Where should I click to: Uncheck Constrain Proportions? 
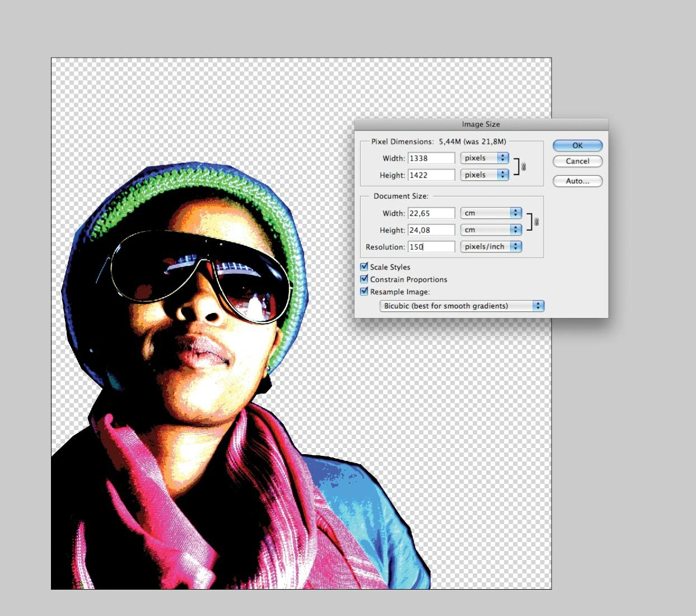click(364, 279)
